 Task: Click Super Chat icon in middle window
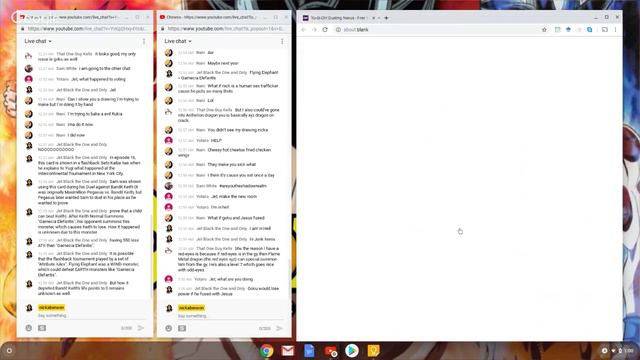point(182,328)
